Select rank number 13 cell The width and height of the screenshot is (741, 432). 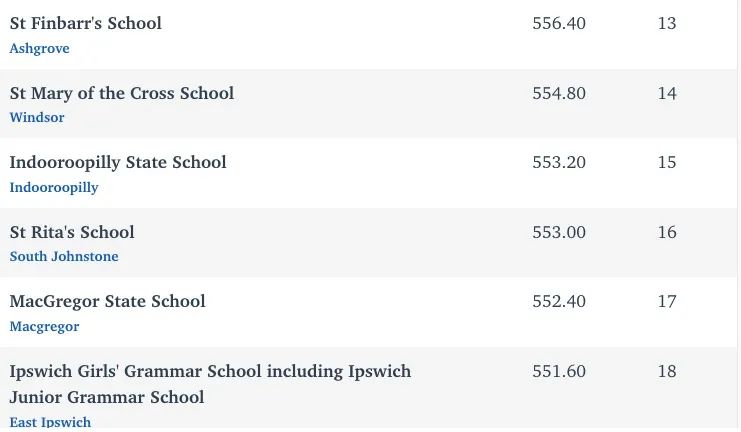click(667, 23)
